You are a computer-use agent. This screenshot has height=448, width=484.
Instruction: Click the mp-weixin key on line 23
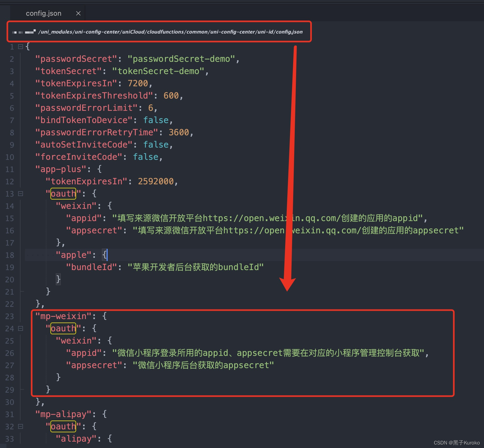coord(64,316)
